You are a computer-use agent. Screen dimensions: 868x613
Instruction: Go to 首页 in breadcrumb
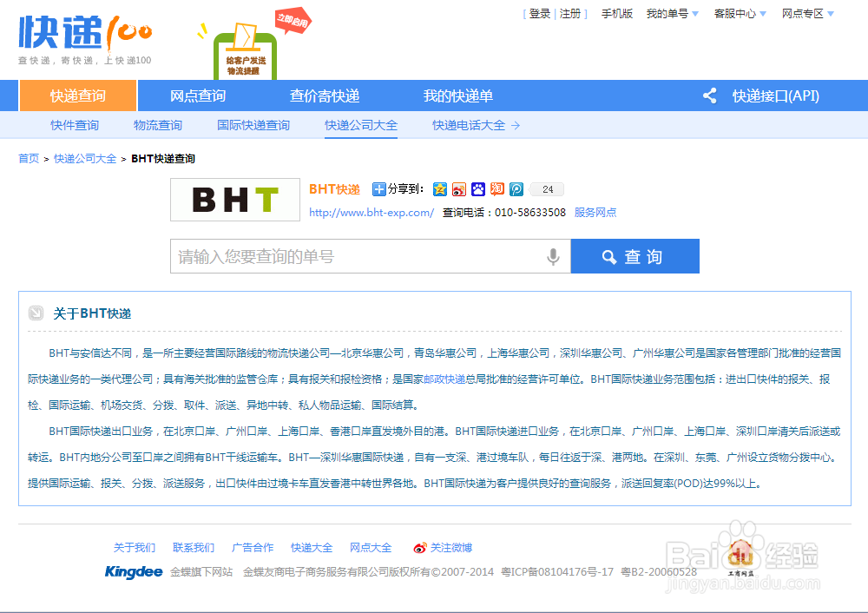click(29, 158)
